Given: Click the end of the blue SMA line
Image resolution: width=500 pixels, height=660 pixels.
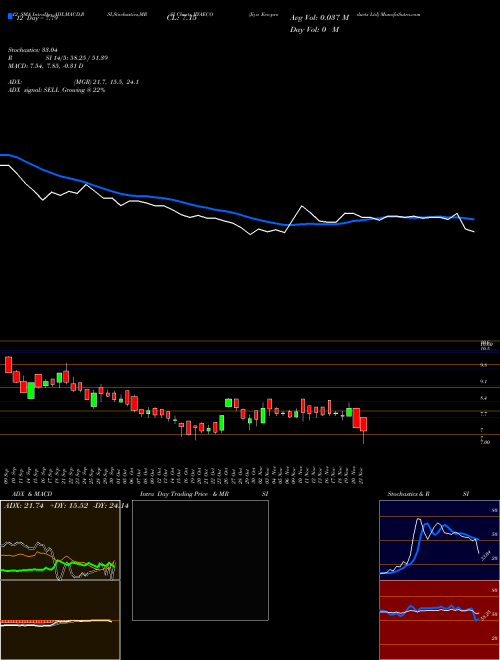Looking at the screenshot, I should [473, 219].
